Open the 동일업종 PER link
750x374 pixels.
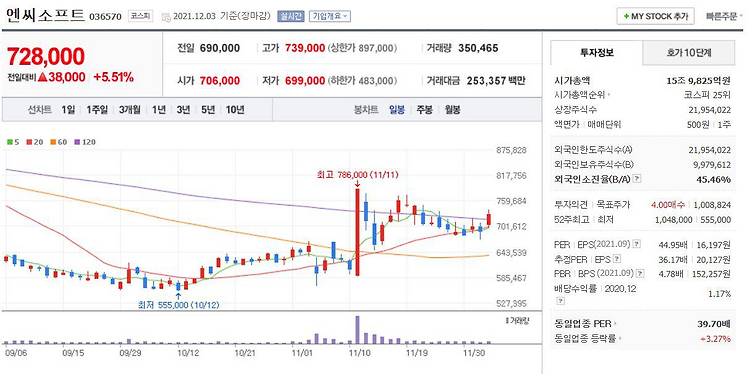tap(583, 325)
